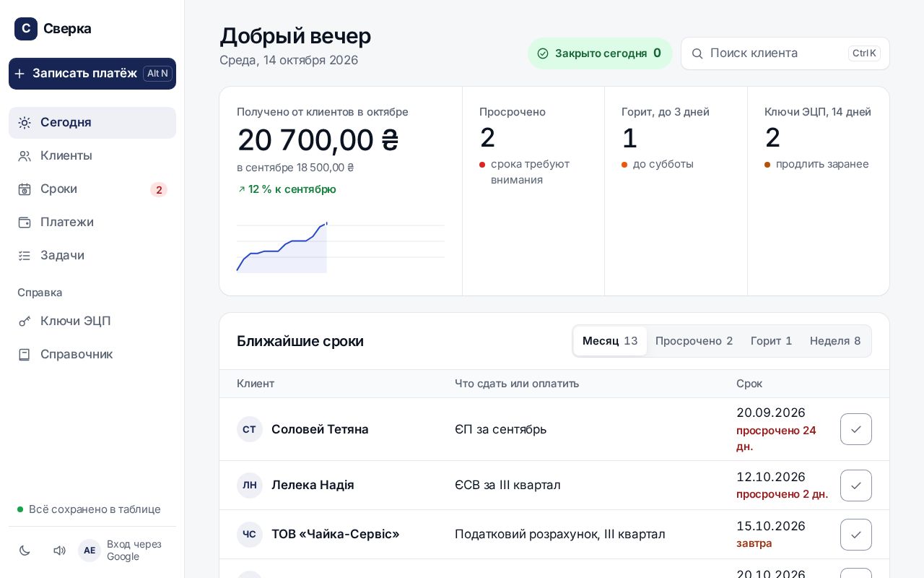Toggle sound with the speaker icon

(x=59, y=551)
